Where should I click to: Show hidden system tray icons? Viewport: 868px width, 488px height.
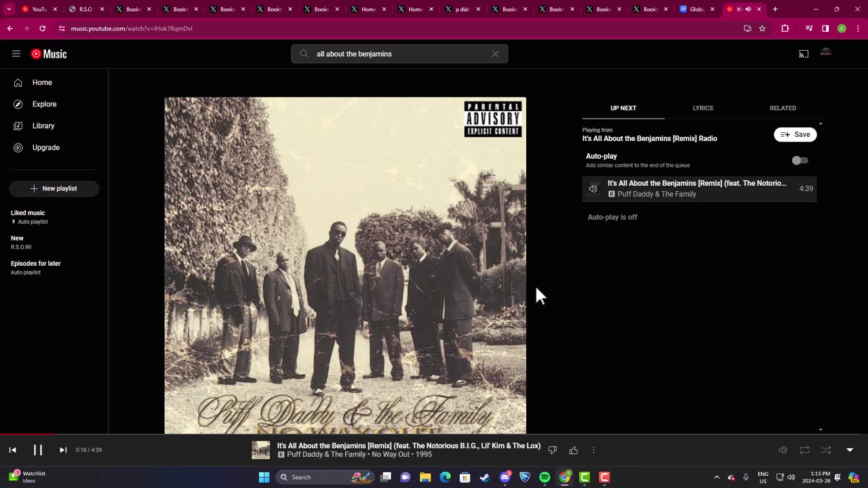[x=717, y=477]
